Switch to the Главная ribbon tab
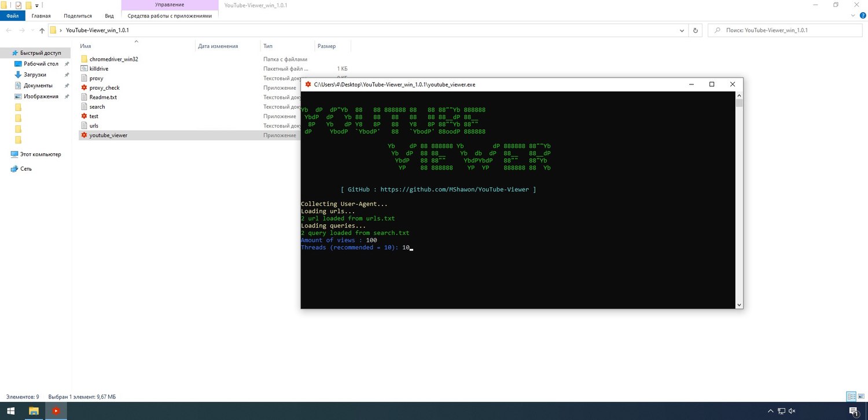Image resolution: width=868 pixels, height=420 pixels. (41, 16)
